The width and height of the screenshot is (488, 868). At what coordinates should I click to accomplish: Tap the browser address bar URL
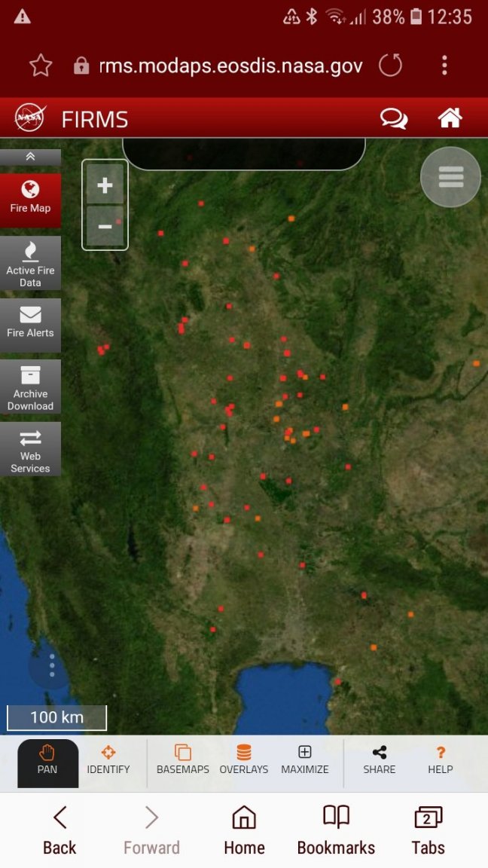click(x=230, y=66)
